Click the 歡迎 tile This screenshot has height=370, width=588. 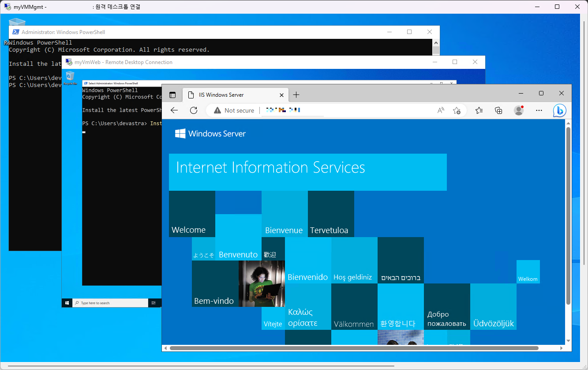coord(273,249)
